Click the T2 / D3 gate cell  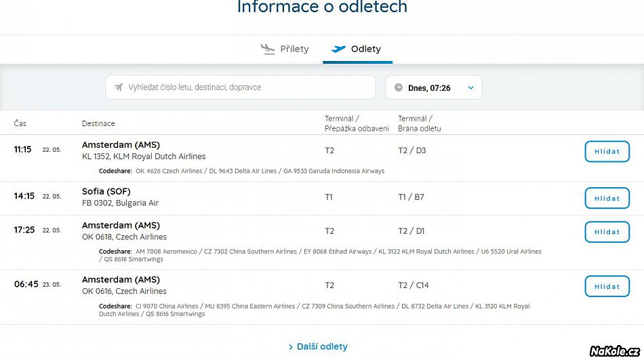412,151
